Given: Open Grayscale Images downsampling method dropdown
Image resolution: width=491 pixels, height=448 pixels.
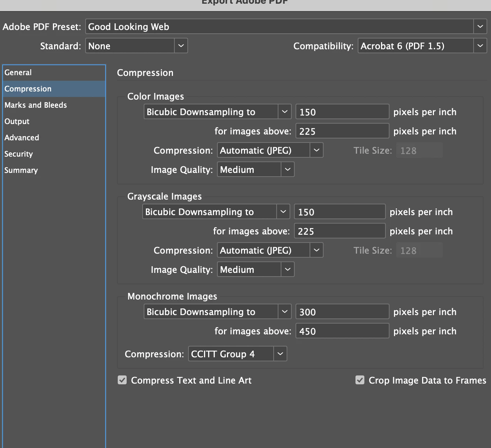Looking at the screenshot, I should pos(216,212).
